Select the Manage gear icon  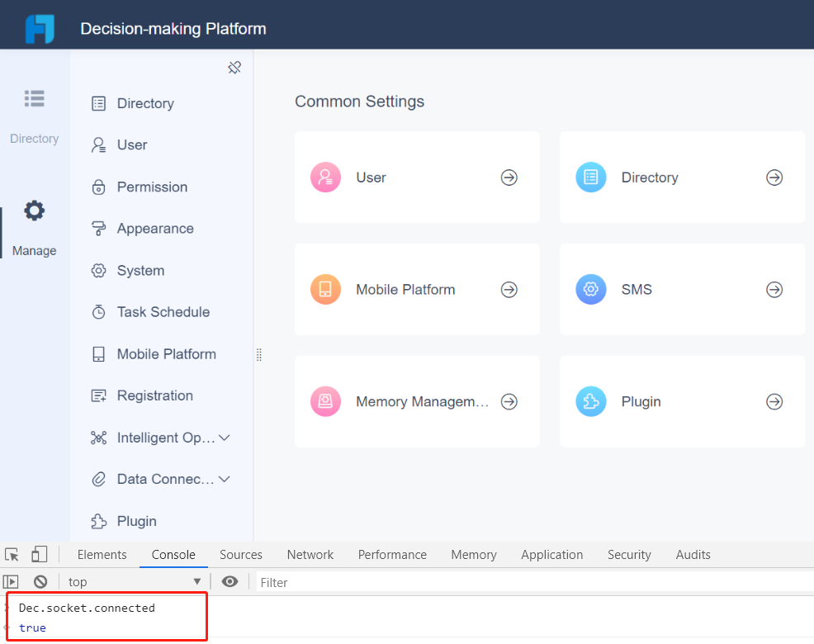pyautogui.click(x=35, y=211)
